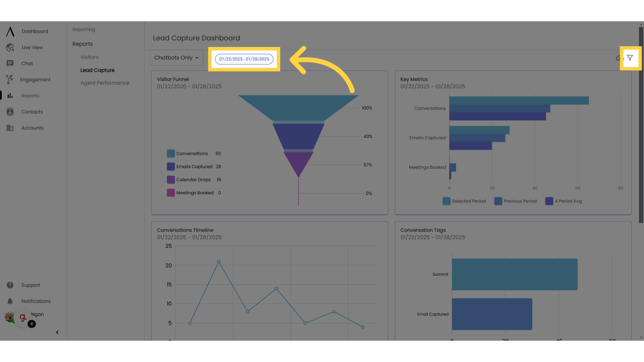The height and width of the screenshot is (362, 644).
Task: Click the Support help link
Action: tap(31, 285)
